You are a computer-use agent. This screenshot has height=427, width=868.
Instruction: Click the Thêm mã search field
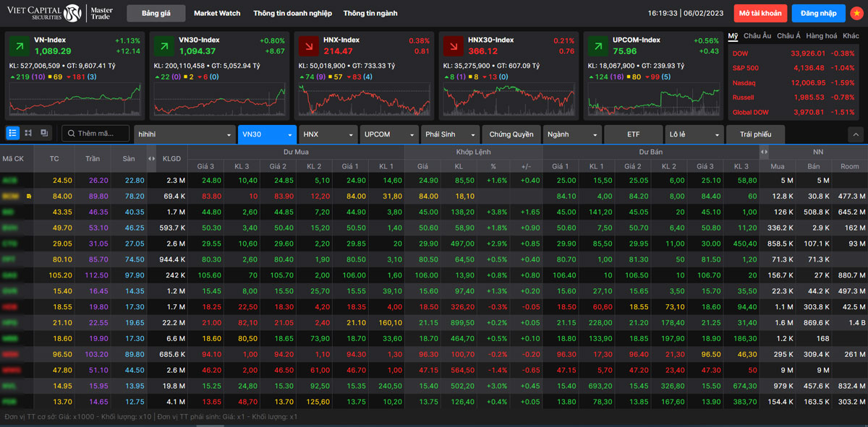[x=96, y=134]
